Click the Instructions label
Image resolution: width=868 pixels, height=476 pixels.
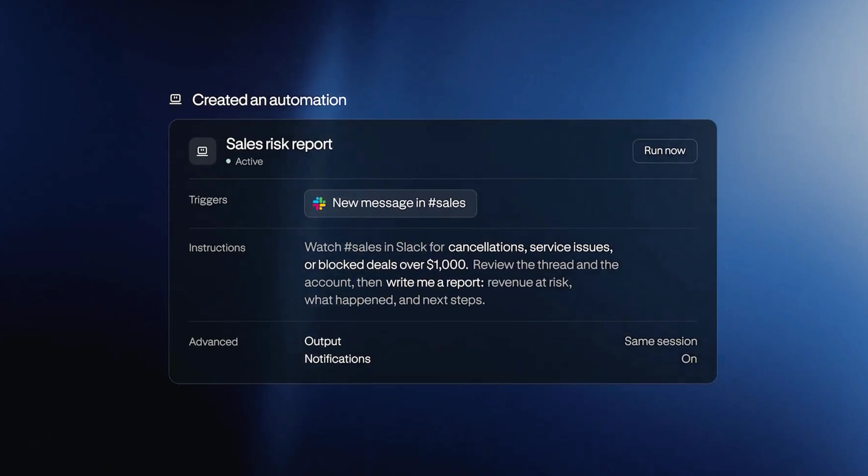pos(217,248)
